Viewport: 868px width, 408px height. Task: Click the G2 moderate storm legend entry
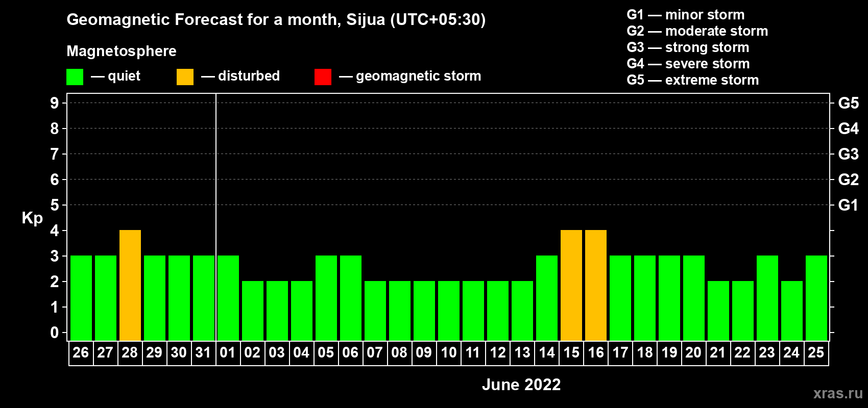697,31
